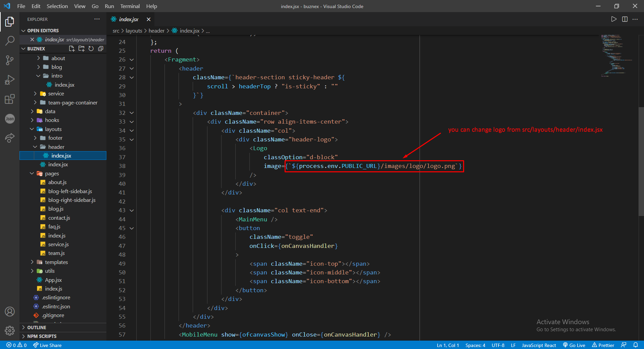Viewport: 644px width, 349px height.
Task: Click the editor vertical scrollbar
Action: [x=641, y=161]
